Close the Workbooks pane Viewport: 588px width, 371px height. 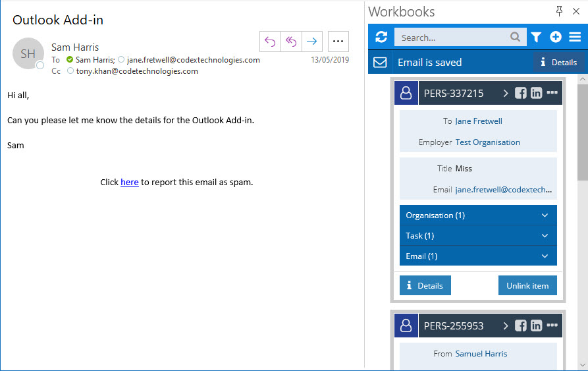[576, 11]
